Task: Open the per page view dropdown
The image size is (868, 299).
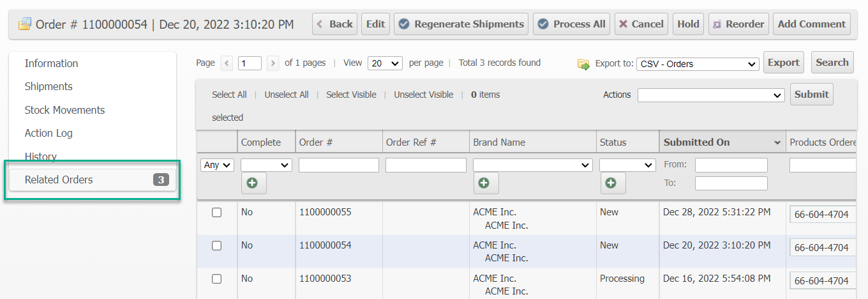Action: coord(385,63)
